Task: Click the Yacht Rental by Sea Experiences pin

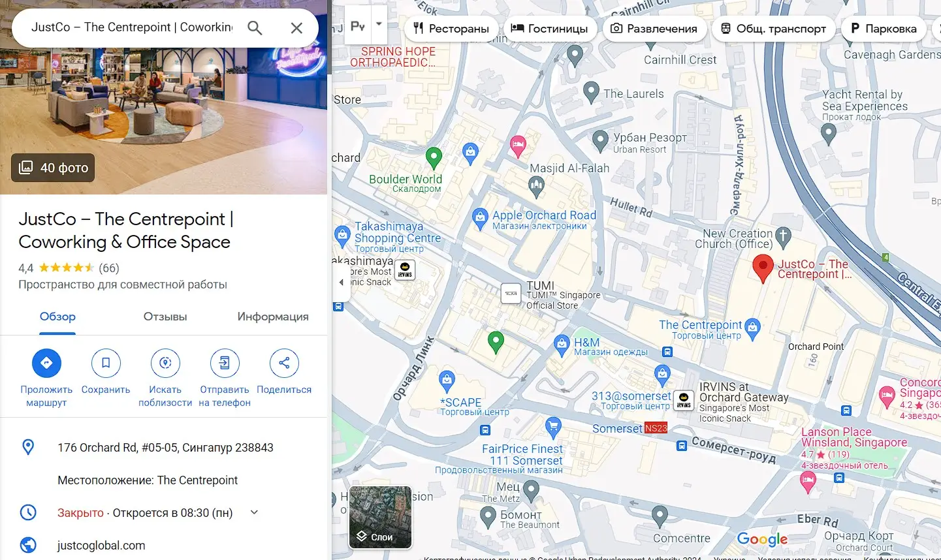Action: 828,133
